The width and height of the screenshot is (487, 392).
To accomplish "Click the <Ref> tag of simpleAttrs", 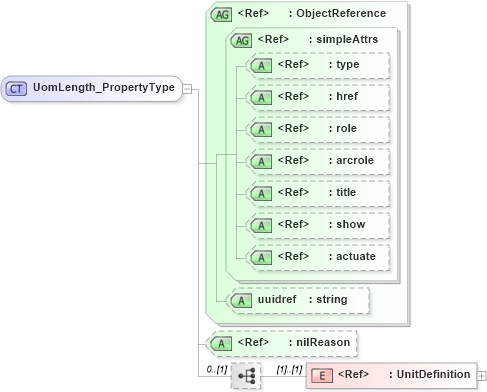I will point(273,39).
